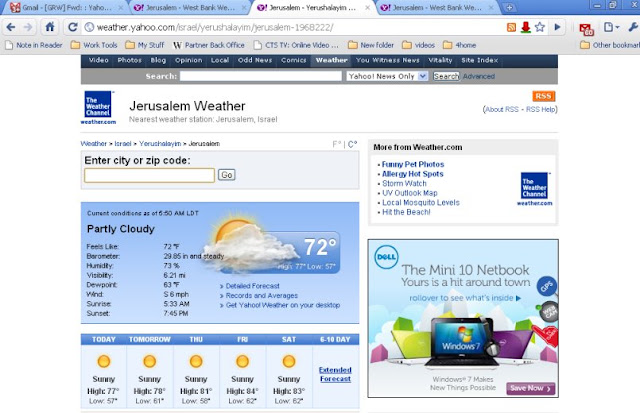Open the Site Index section
The image size is (640, 413).
pos(480,60)
